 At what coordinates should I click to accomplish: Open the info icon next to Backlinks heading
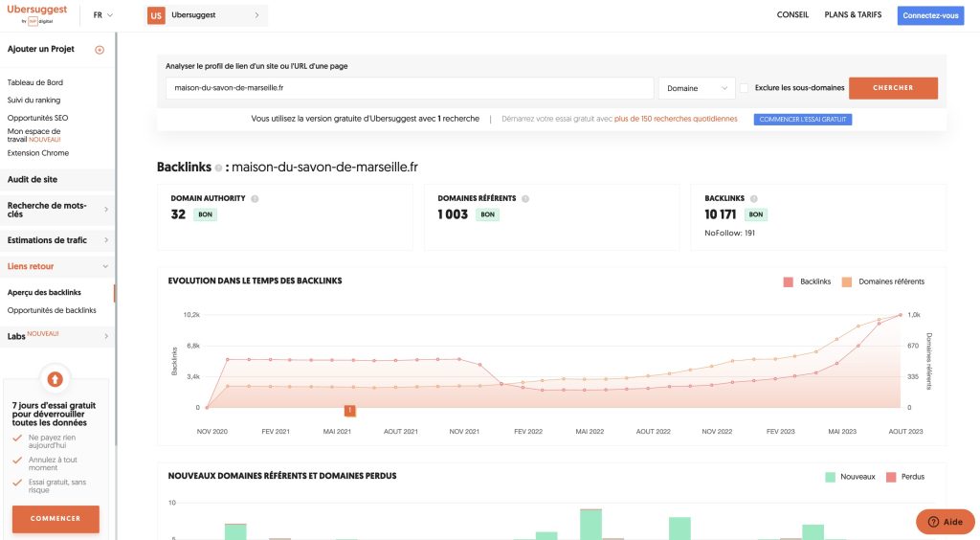coord(218,169)
